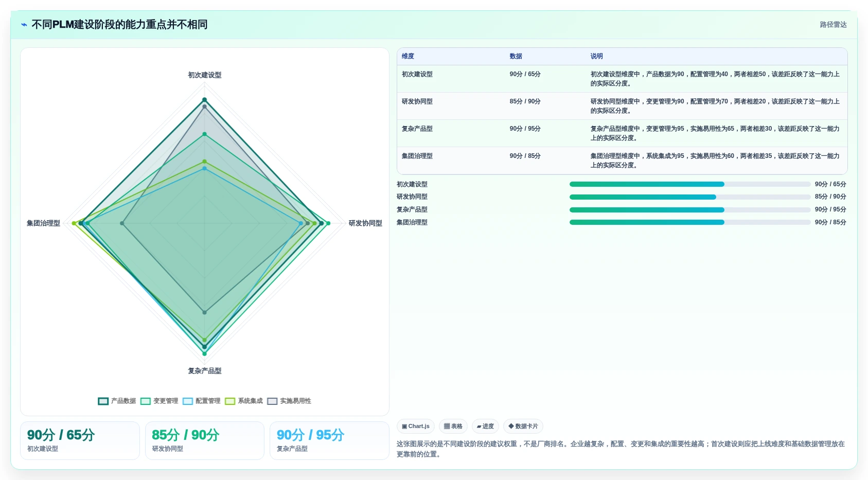The image size is (868, 480).
Task: Click the 数据卡片 tag chip
Action: coord(523,426)
